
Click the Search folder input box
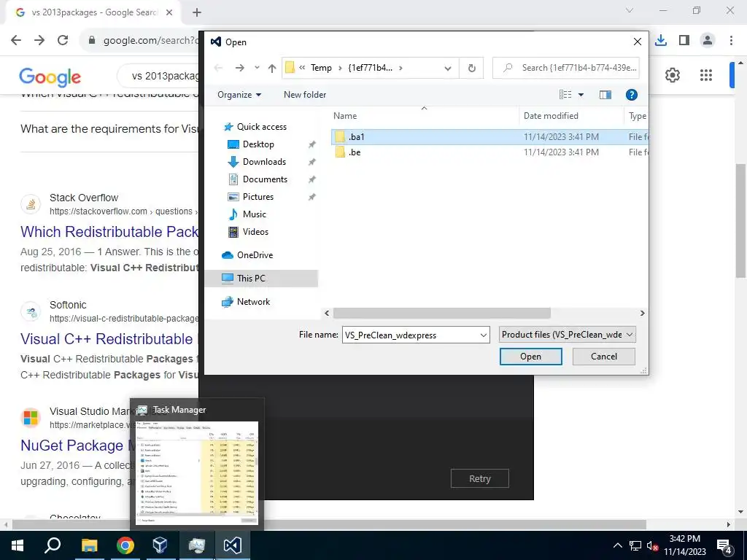click(566, 68)
